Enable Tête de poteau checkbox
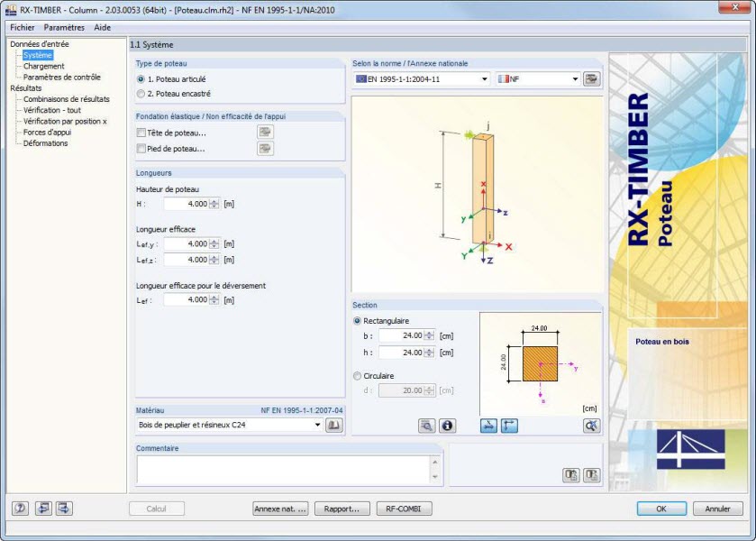 (141, 133)
